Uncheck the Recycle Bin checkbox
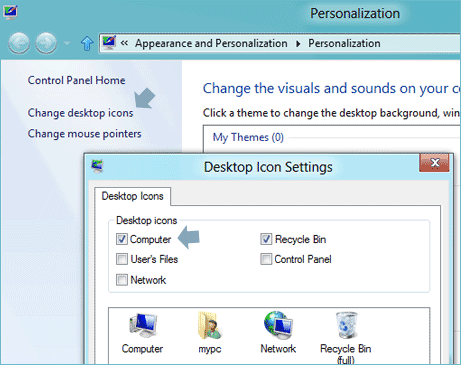The width and height of the screenshot is (461, 365). click(x=266, y=239)
